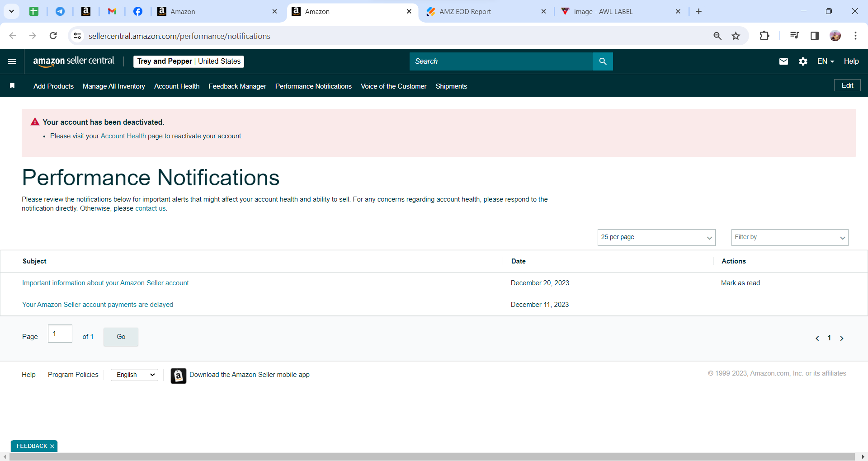Click the bookmark flag icon in the nav bar
This screenshot has width=868, height=461.
coord(12,86)
